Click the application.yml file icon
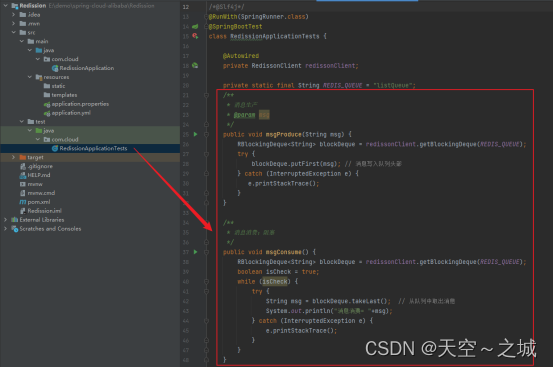The height and width of the screenshot is (368, 553). (47, 113)
